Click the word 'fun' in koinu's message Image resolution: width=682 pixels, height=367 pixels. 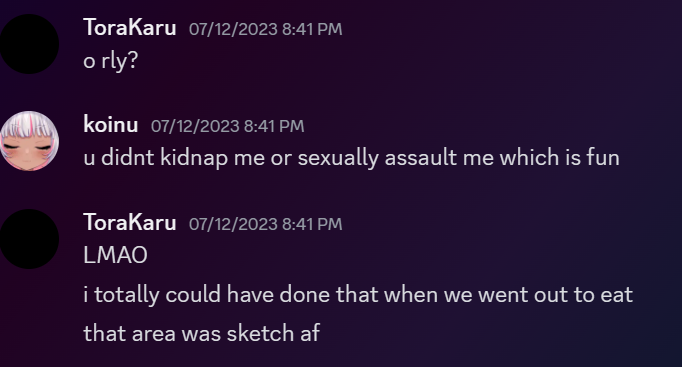pos(603,157)
